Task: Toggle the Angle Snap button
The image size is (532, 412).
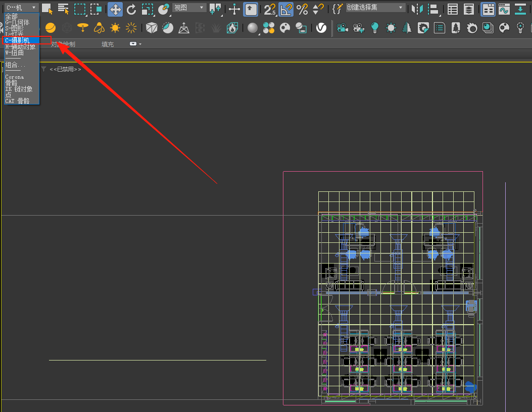Action: point(286,9)
